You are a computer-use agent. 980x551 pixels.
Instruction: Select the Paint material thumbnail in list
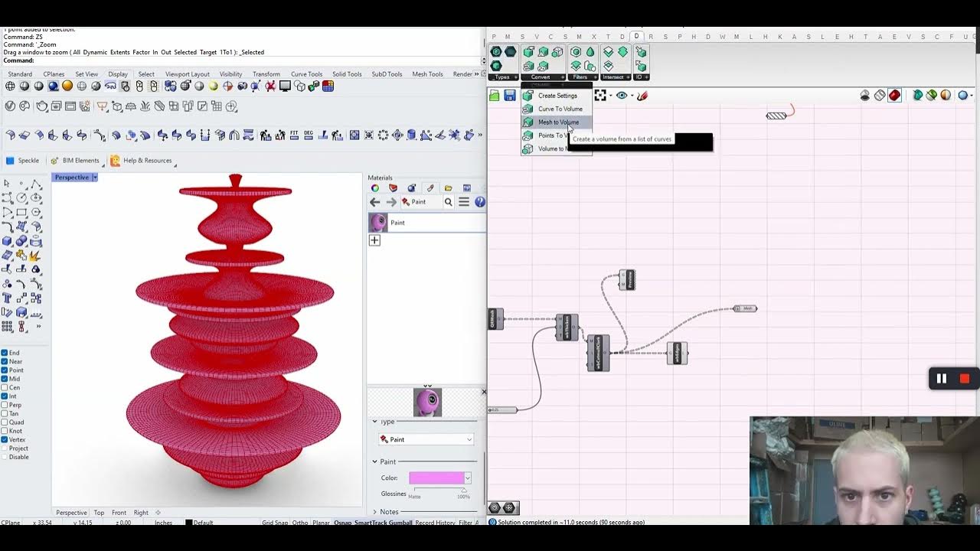coord(378,223)
